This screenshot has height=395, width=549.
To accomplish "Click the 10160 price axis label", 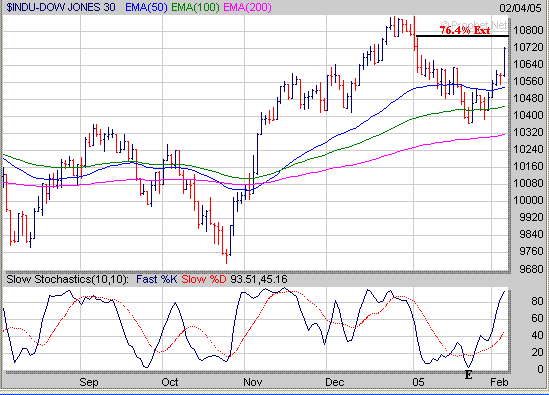I will point(528,166).
